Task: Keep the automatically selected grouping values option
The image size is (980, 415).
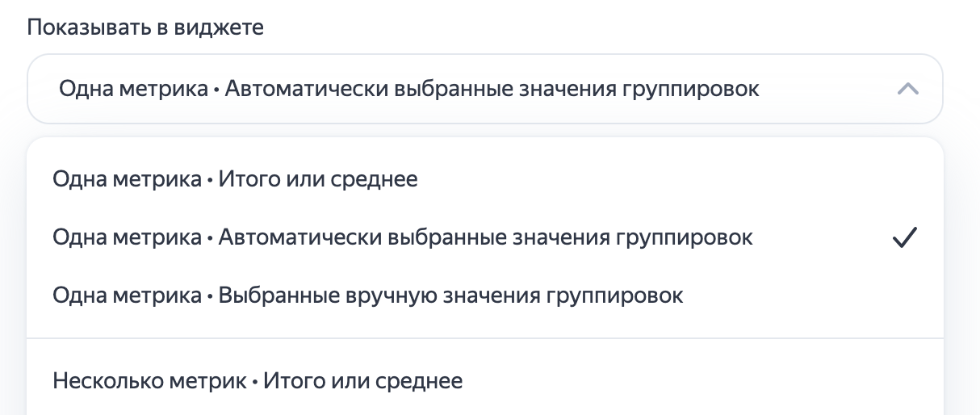Action: 402,237
